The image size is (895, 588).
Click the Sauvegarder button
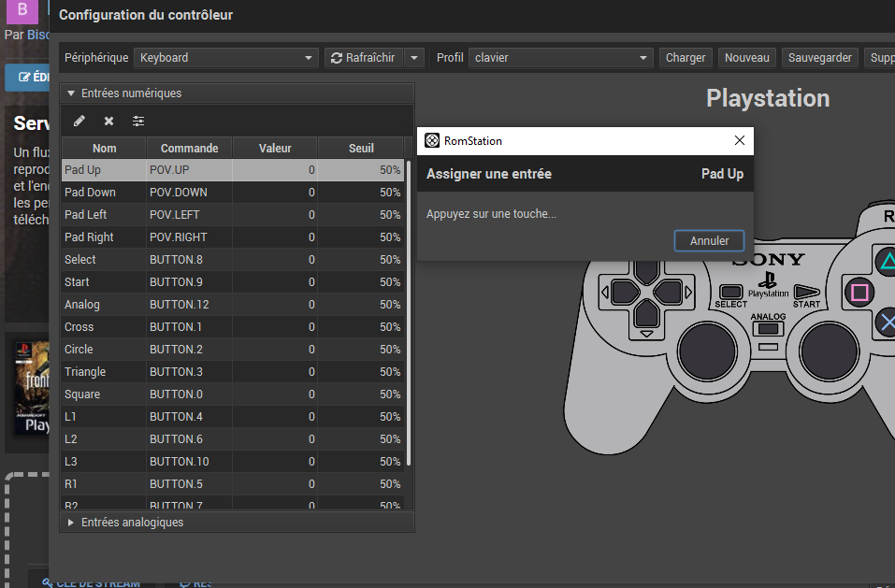(819, 58)
